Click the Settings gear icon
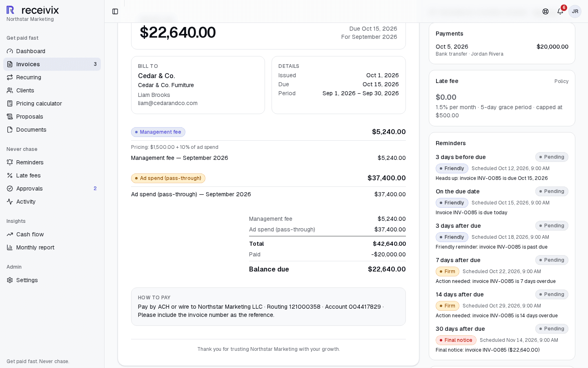Image resolution: width=588 pixels, height=368 pixels. pyautogui.click(x=10, y=280)
